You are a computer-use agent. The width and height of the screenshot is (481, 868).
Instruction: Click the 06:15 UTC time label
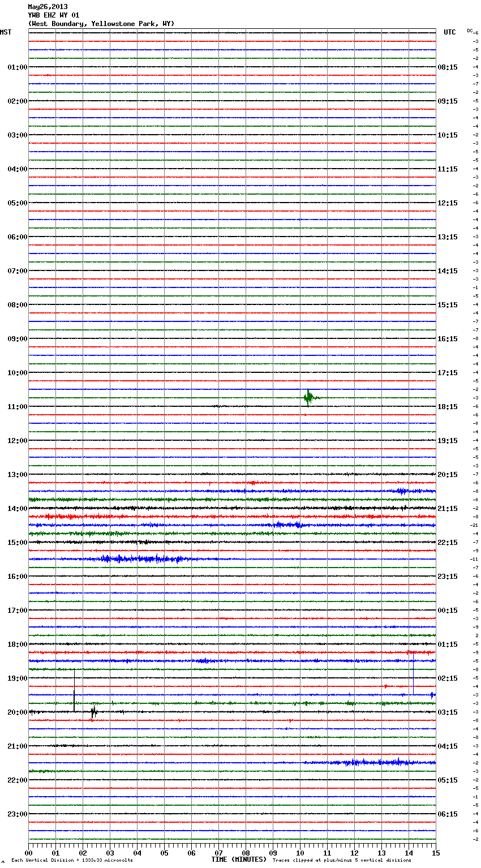tap(448, 814)
